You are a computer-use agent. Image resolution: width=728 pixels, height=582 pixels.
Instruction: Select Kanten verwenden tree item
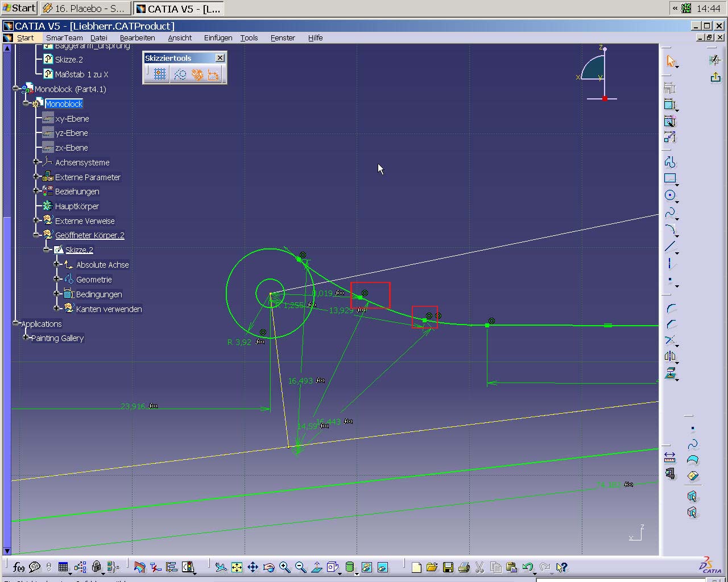109,309
